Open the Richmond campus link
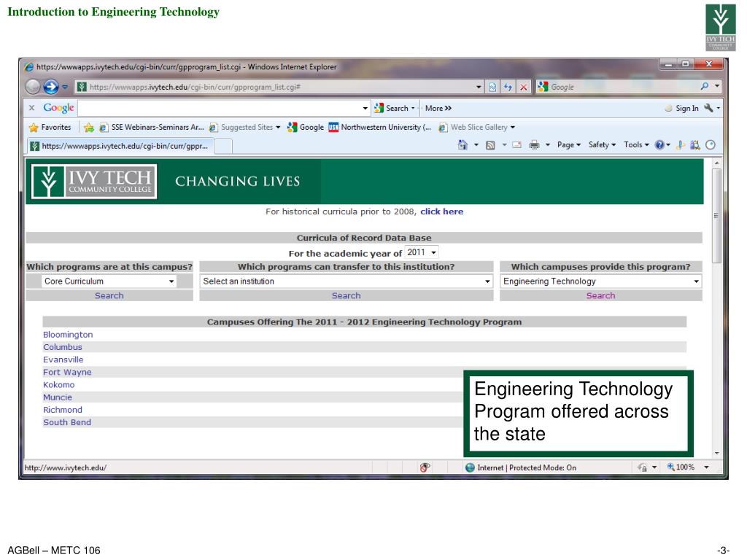Image resolution: width=747 pixels, height=560 pixels. tap(63, 410)
